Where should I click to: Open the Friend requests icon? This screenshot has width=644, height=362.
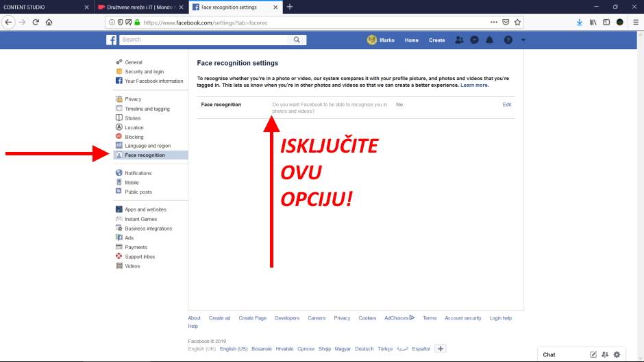pyautogui.click(x=459, y=40)
